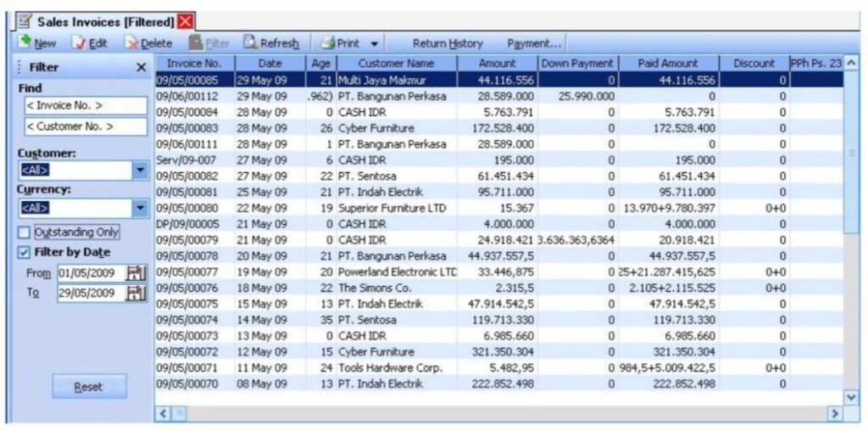The image size is (868, 431).
Task: Select invoice 09/05/00082
Action: point(186,176)
